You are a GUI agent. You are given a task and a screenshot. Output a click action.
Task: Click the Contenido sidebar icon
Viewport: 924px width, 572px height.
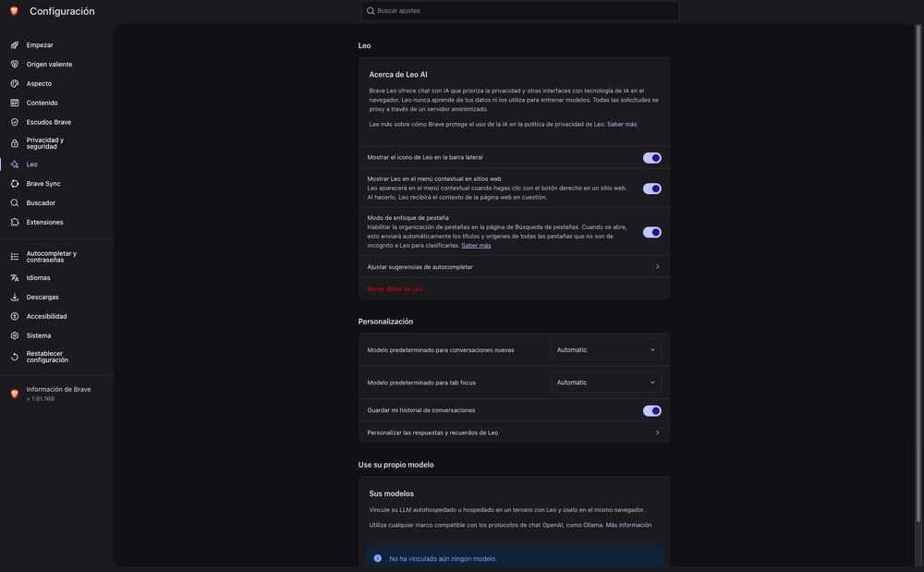15,103
